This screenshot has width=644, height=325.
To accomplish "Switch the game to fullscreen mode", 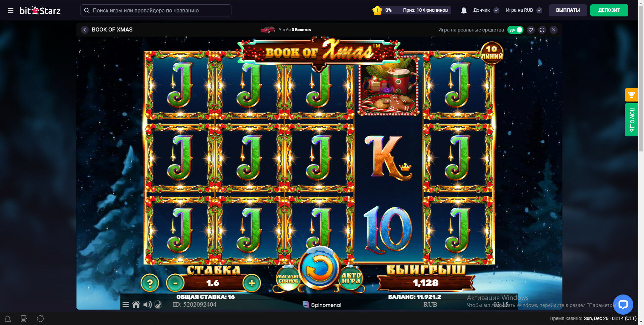I will 542,30.
